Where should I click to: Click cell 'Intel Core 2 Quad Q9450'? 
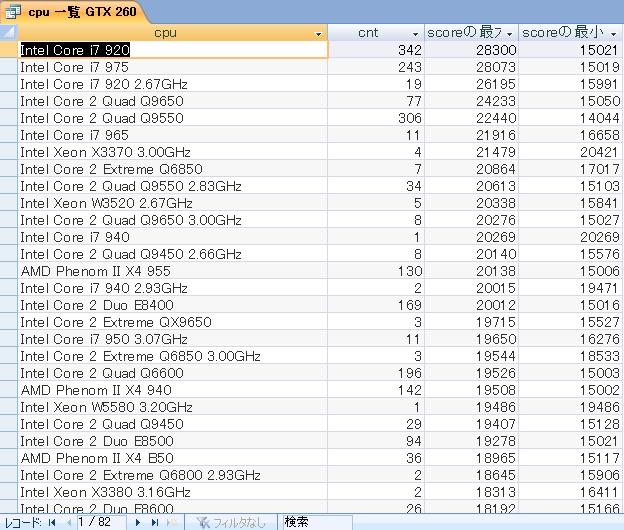click(x=173, y=425)
